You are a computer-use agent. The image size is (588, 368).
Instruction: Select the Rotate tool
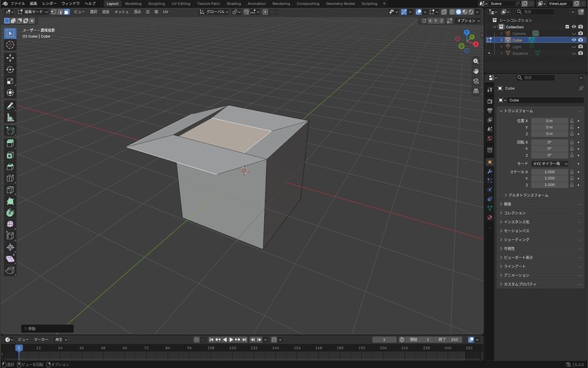(x=10, y=69)
